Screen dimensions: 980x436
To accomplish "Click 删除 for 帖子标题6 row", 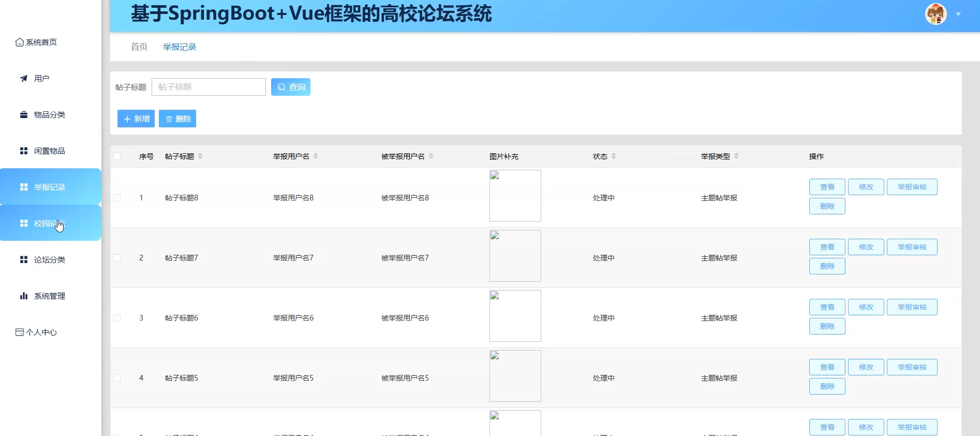I will (x=827, y=326).
